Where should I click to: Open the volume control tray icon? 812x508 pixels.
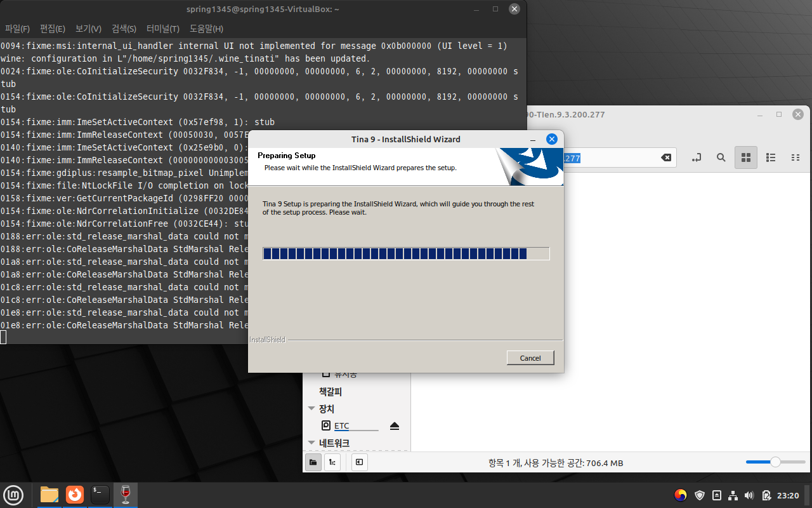click(x=749, y=495)
